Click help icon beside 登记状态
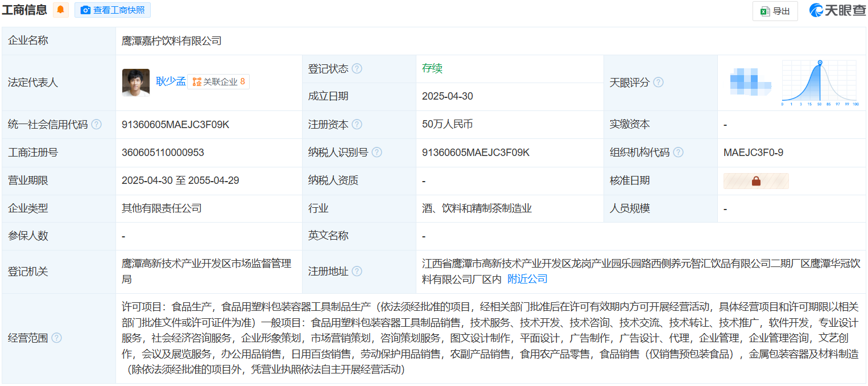The height and width of the screenshot is (386, 868). point(357,69)
